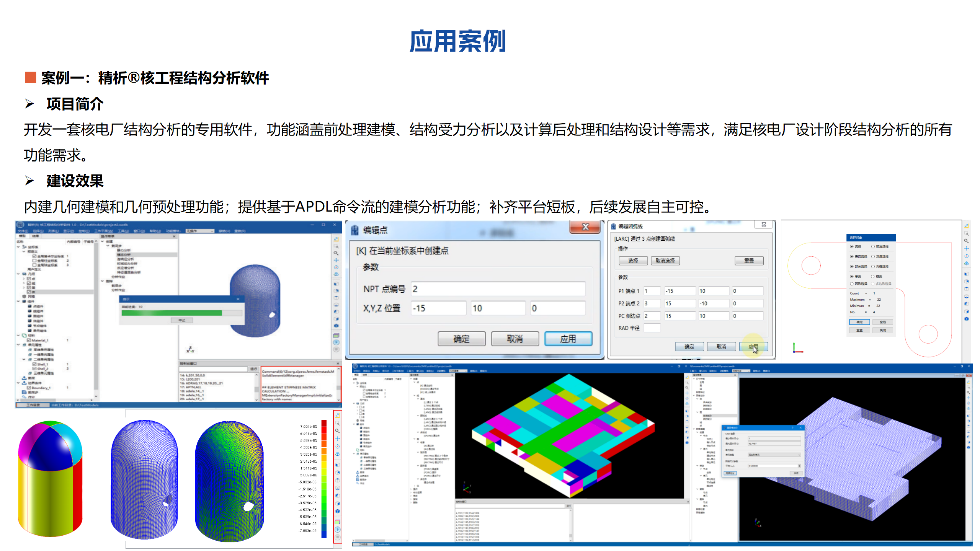The height and width of the screenshot is (551, 980).
Task: Click 应用 button in 编辑点 dialog
Action: tap(568, 339)
